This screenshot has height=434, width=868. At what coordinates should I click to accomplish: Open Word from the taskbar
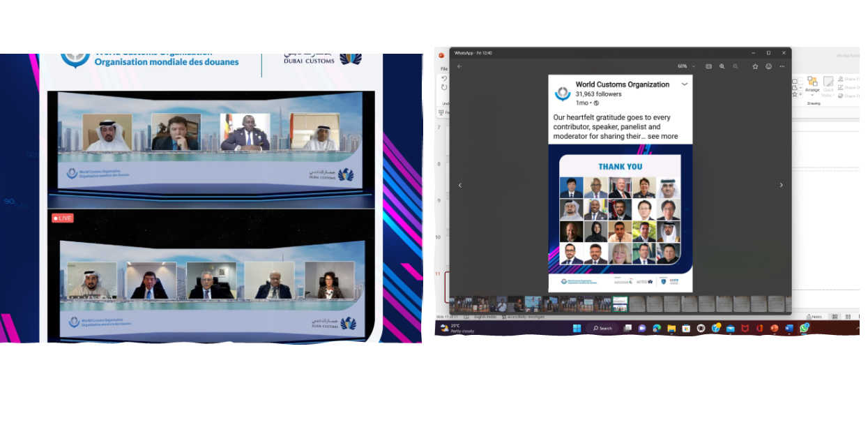tap(789, 328)
